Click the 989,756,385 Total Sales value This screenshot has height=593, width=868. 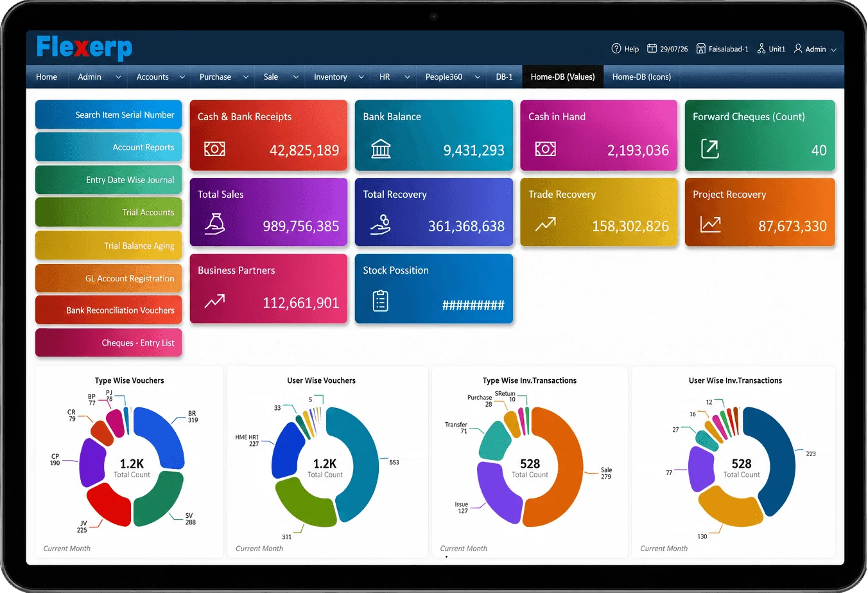coord(301,226)
